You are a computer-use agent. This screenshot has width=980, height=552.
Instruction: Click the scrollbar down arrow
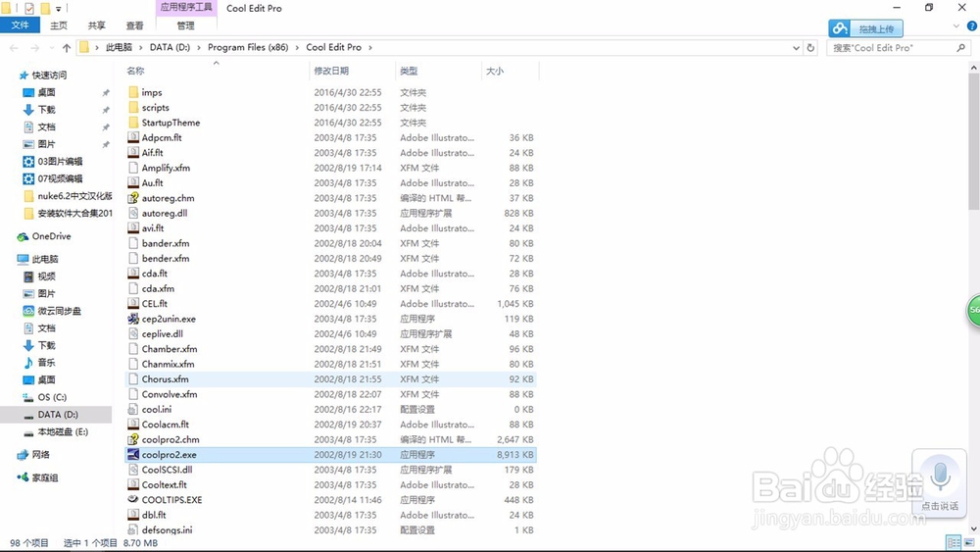(974, 528)
